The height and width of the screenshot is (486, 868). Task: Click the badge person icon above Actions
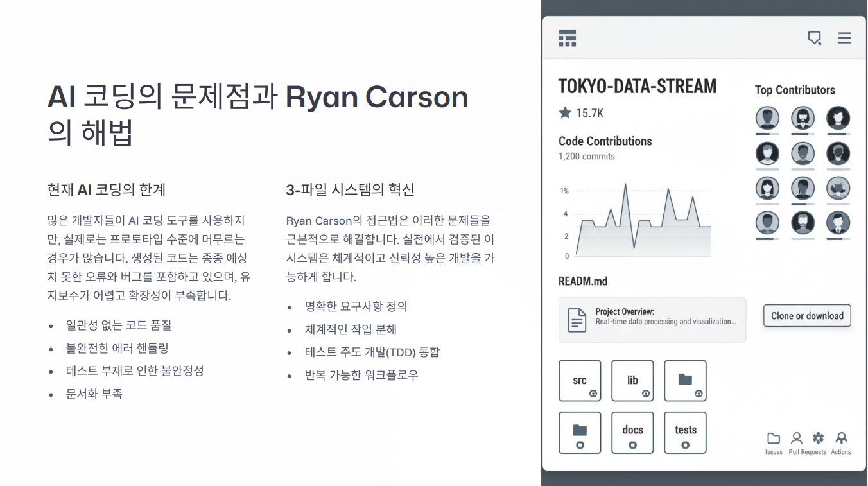pyautogui.click(x=841, y=438)
